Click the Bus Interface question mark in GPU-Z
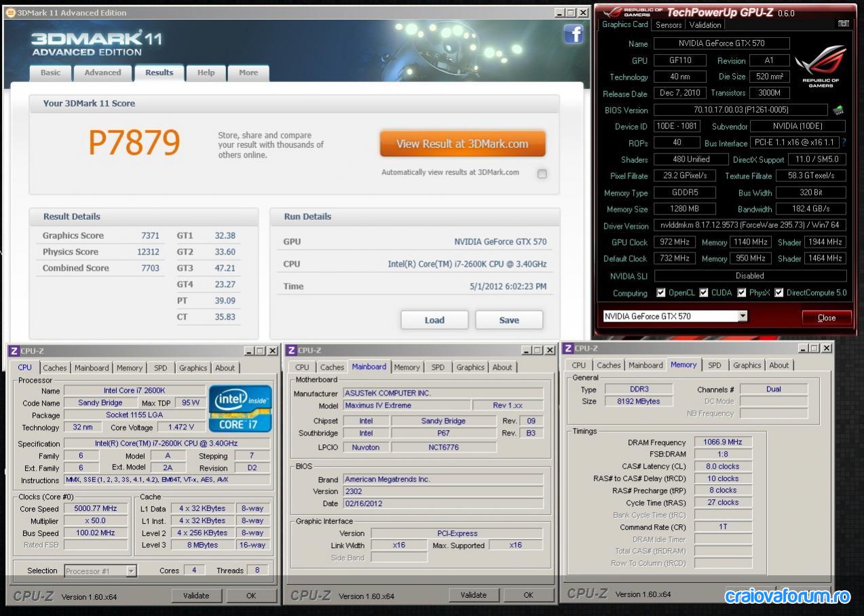864x616 pixels. [x=844, y=143]
